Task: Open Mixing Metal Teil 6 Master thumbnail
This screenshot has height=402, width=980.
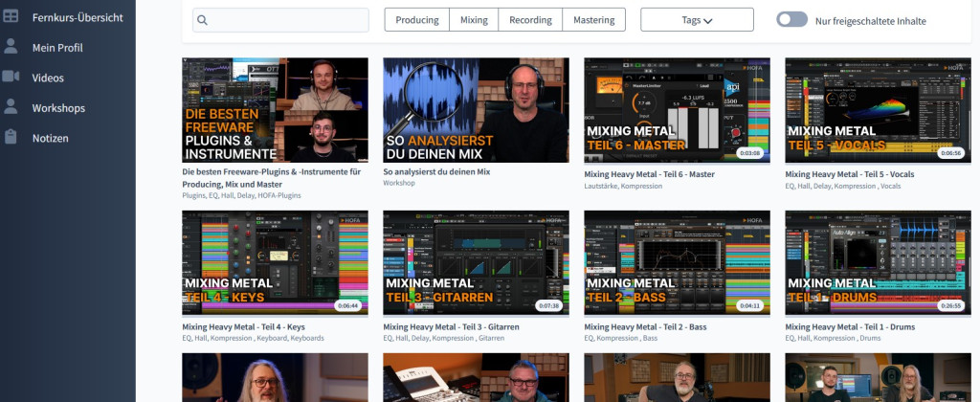Action: 677,110
